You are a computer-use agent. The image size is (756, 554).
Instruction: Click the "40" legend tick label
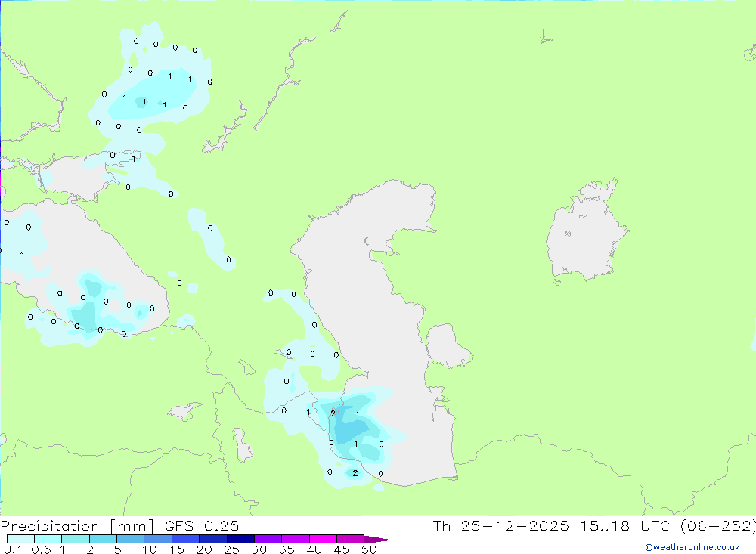(314, 549)
